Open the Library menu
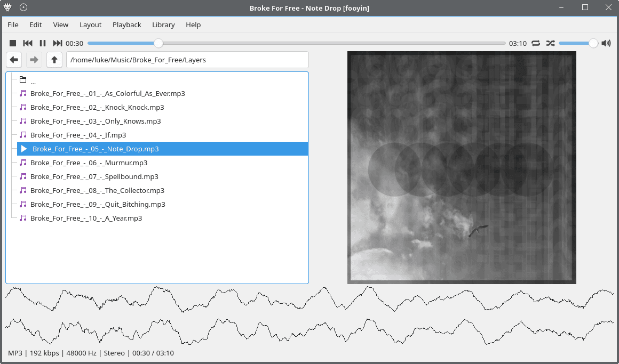Image resolution: width=619 pixels, height=364 pixels. point(163,25)
